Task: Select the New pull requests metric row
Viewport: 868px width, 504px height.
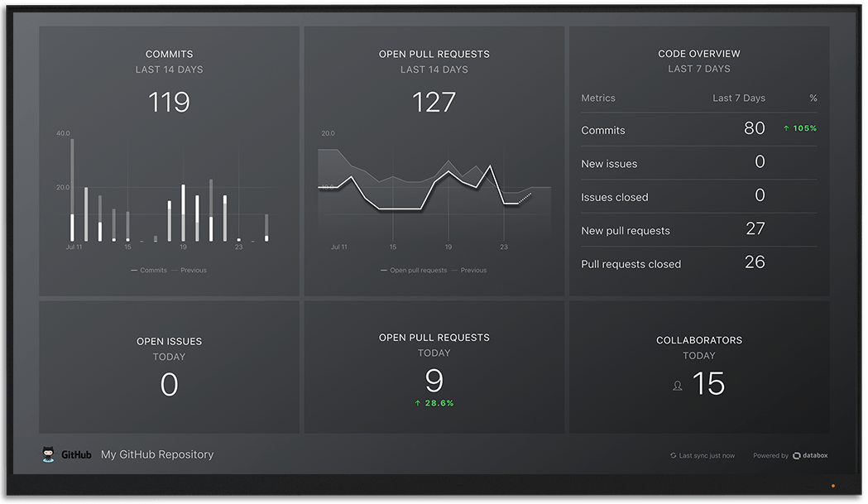Action: point(626,231)
